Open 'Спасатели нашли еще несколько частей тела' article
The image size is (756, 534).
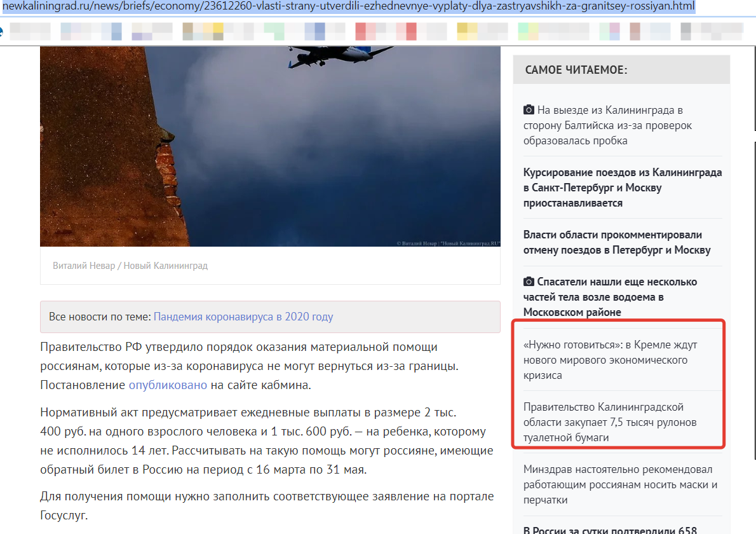[x=611, y=297]
